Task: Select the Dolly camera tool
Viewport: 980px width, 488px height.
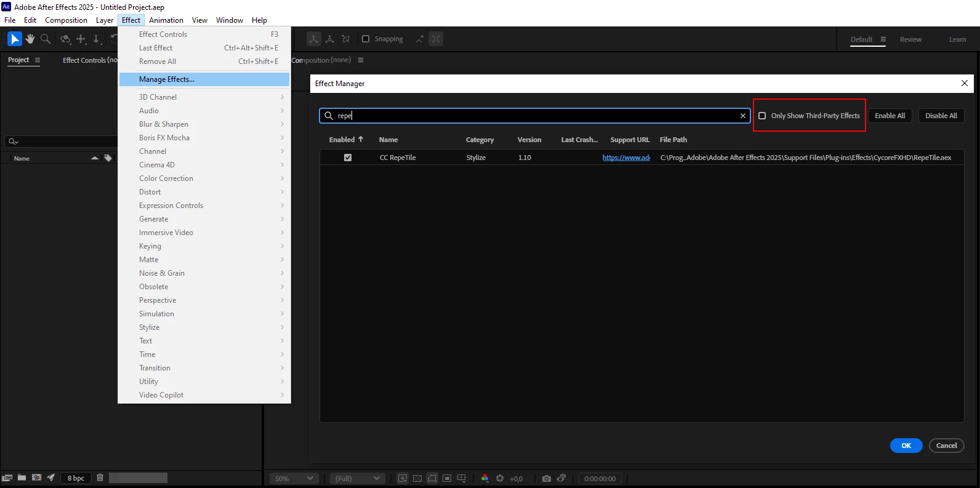Action: pyautogui.click(x=97, y=39)
